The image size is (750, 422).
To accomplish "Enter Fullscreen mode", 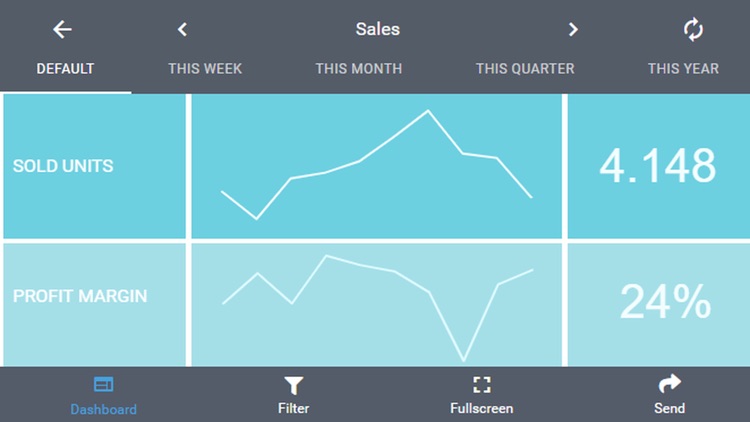I will 481,385.
